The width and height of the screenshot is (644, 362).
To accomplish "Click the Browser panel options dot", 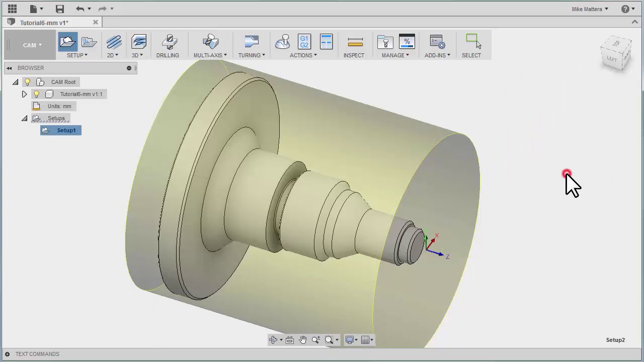I will (129, 68).
